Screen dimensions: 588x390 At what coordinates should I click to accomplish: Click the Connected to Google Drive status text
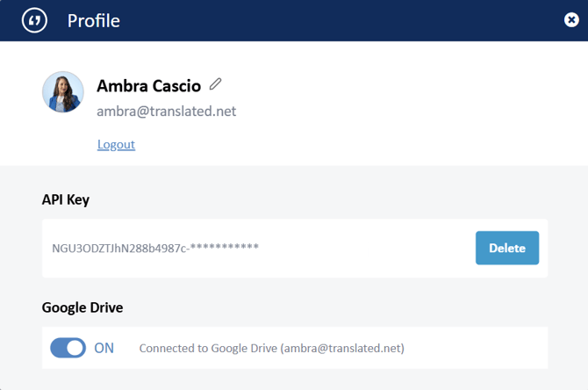(208, 348)
